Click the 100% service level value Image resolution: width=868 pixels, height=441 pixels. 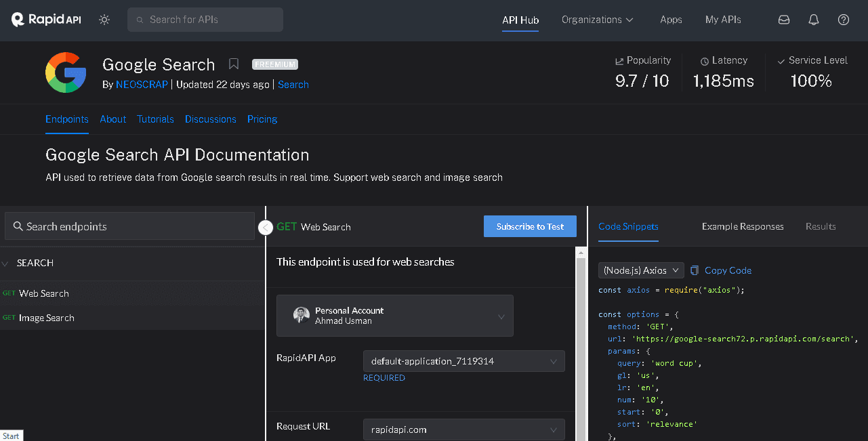[x=811, y=81]
